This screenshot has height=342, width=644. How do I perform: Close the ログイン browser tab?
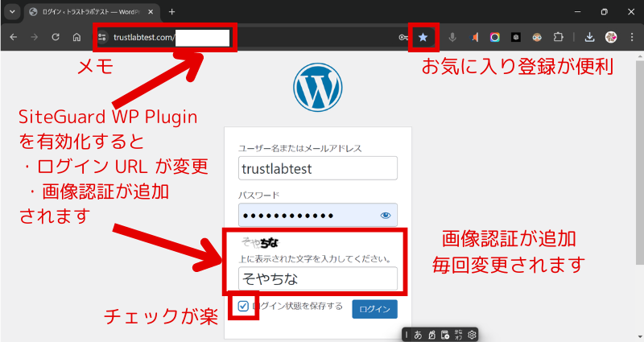coord(151,12)
